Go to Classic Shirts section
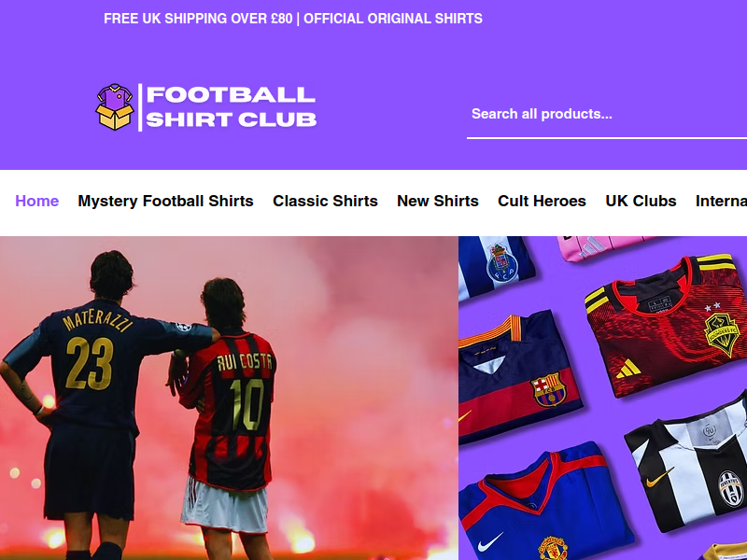 (x=325, y=201)
